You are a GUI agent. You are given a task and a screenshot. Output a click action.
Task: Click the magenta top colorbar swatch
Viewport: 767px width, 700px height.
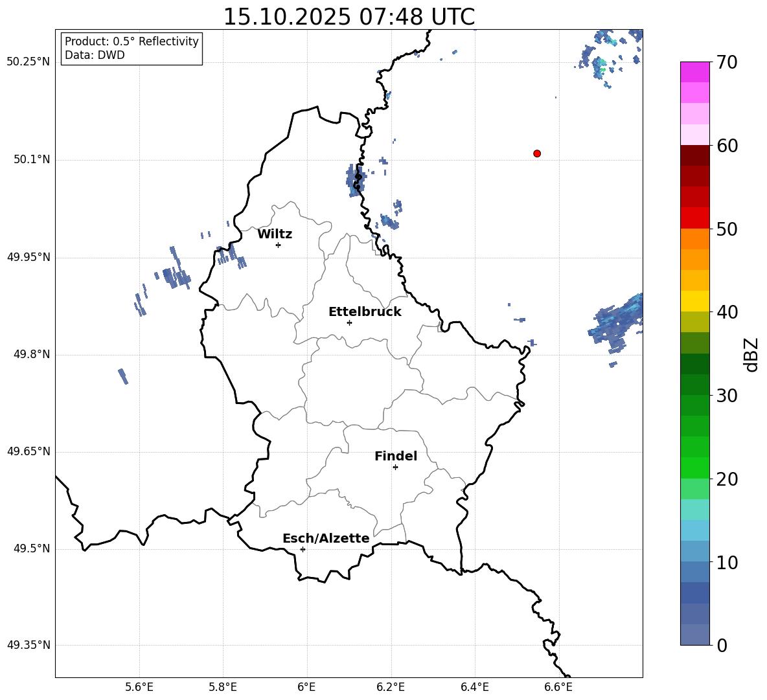(x=694, y=72)
